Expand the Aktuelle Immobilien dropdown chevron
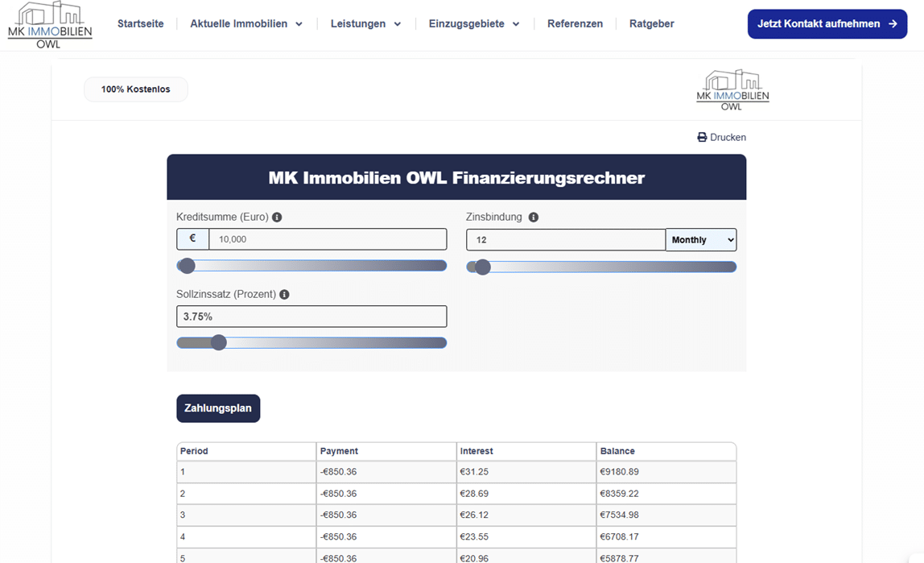The height and width of the screenshot is (563, 924). point(299,24)
